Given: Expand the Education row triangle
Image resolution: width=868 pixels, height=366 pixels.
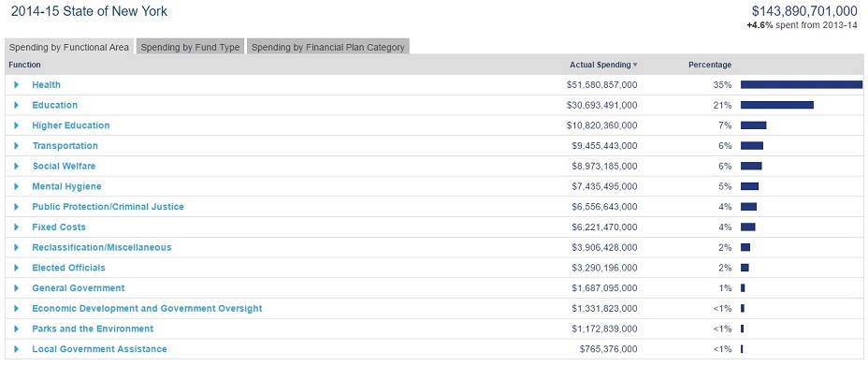Looking at the screenshot, I should [17, 105].
